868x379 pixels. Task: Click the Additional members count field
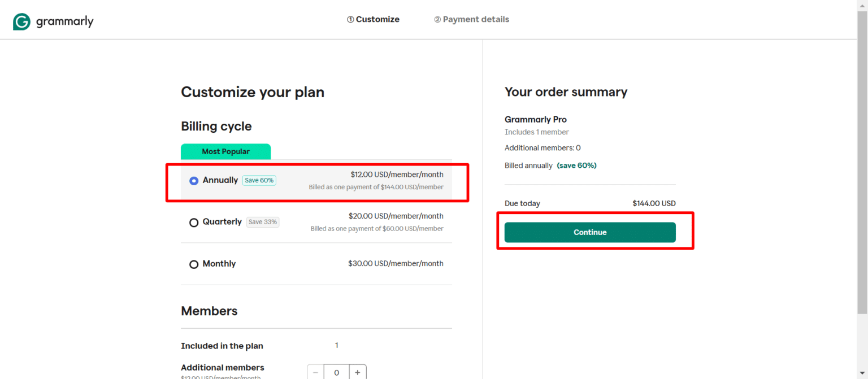coord(336,372)
